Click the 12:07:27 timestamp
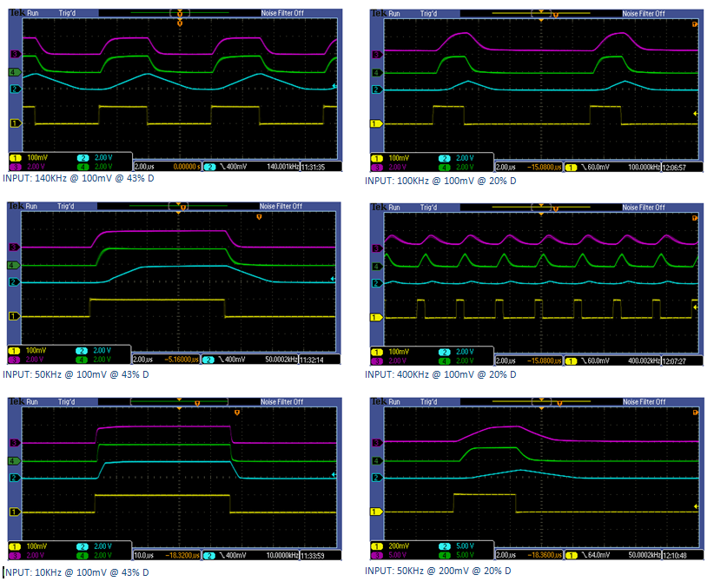This screenshot has width=714, height=588. (x=674, y=361)
